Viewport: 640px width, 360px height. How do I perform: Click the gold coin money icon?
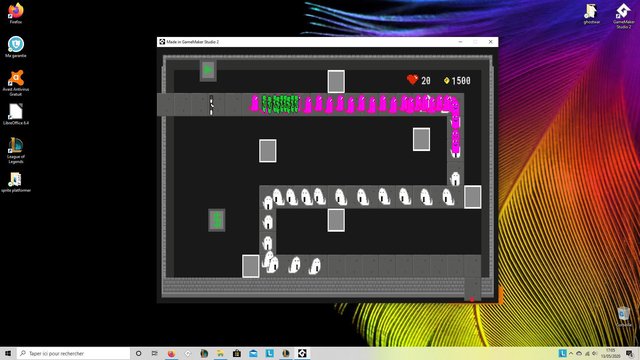[447, 81]
